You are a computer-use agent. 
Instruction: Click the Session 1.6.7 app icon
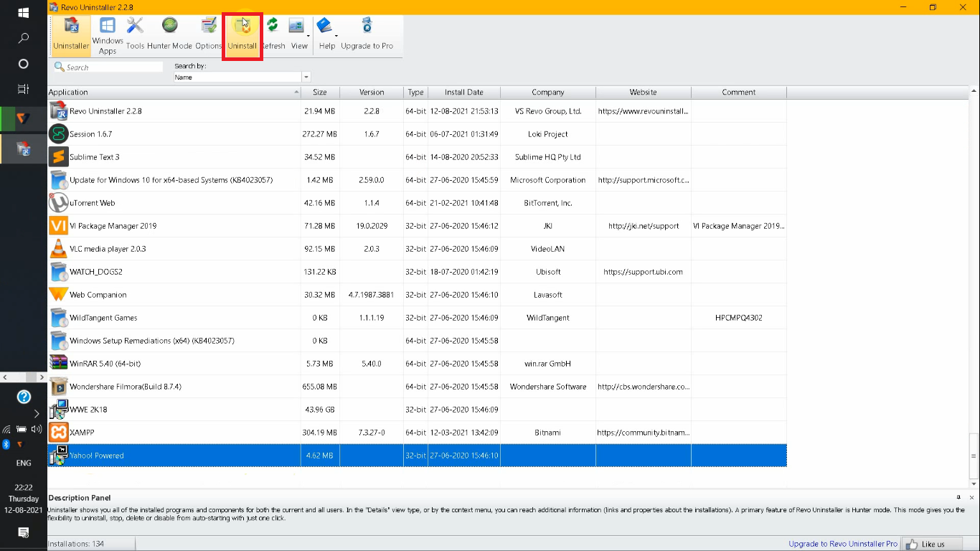click(58, 134)
